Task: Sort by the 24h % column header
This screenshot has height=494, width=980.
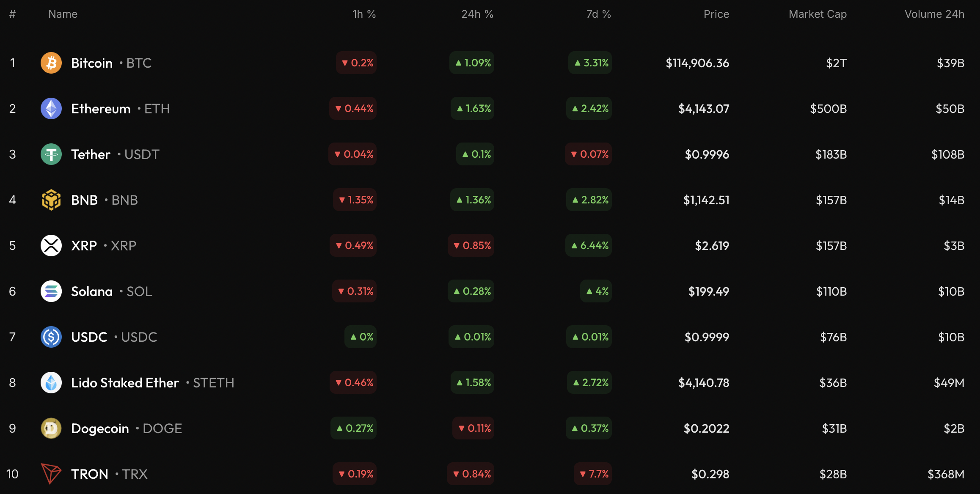Action: click(477, 14)
